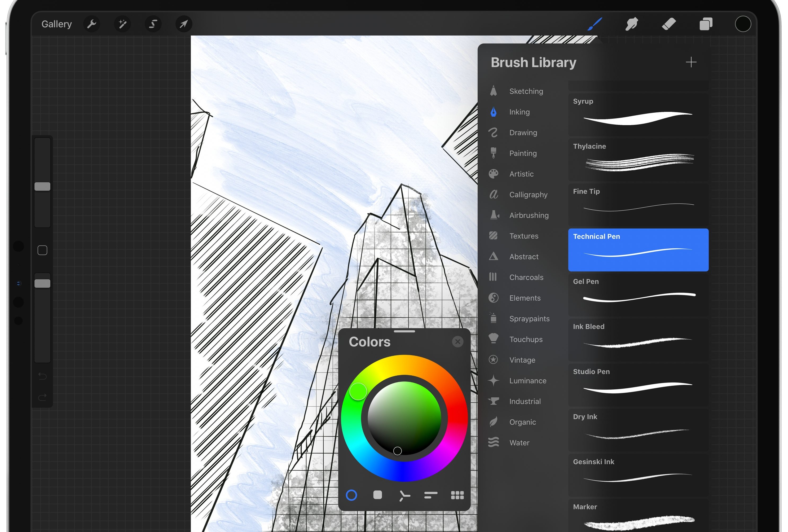The height and width of the screenshot is (532, 788).
Task: Select the Calligraphy brush category
Action: [528, 195]
